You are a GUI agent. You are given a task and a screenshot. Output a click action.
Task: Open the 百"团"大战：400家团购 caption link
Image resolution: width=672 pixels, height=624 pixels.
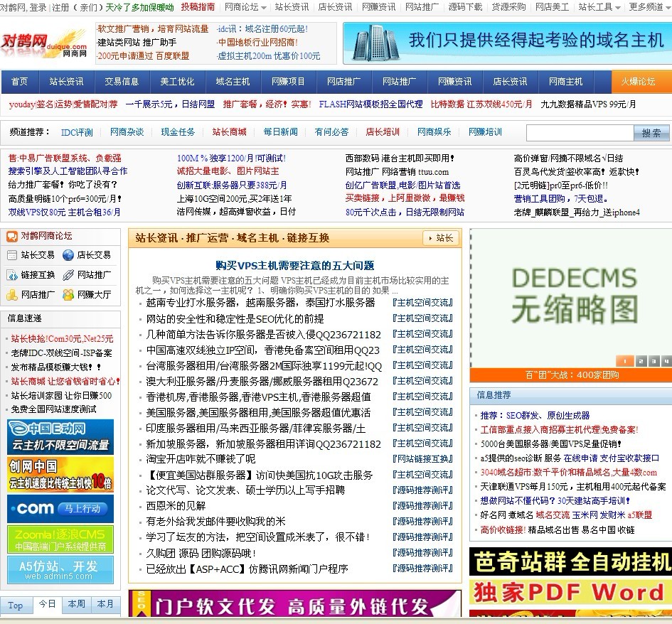572,375
